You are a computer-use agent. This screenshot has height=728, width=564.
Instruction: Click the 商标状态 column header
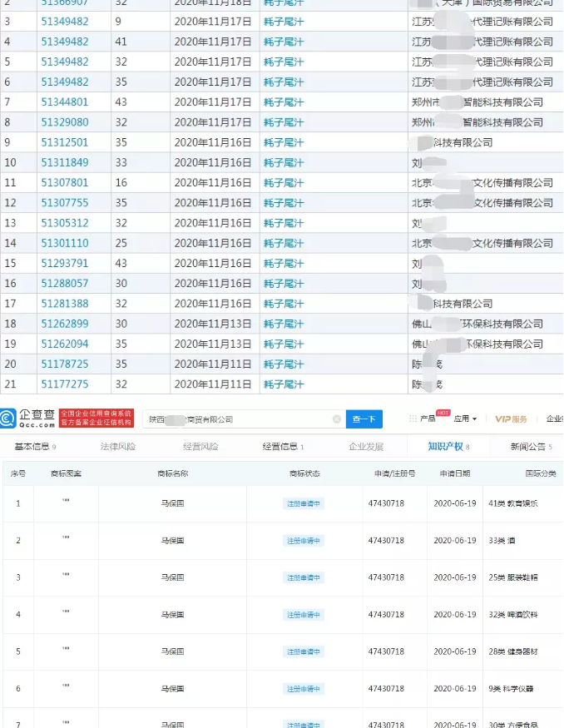[304, 473]
